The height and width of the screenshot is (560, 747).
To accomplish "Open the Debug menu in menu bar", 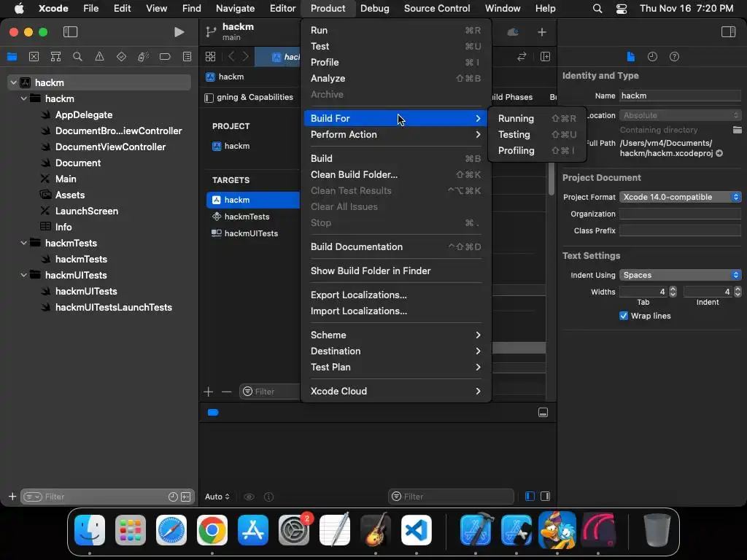I will pyautogui.click(x=374, y=8).
